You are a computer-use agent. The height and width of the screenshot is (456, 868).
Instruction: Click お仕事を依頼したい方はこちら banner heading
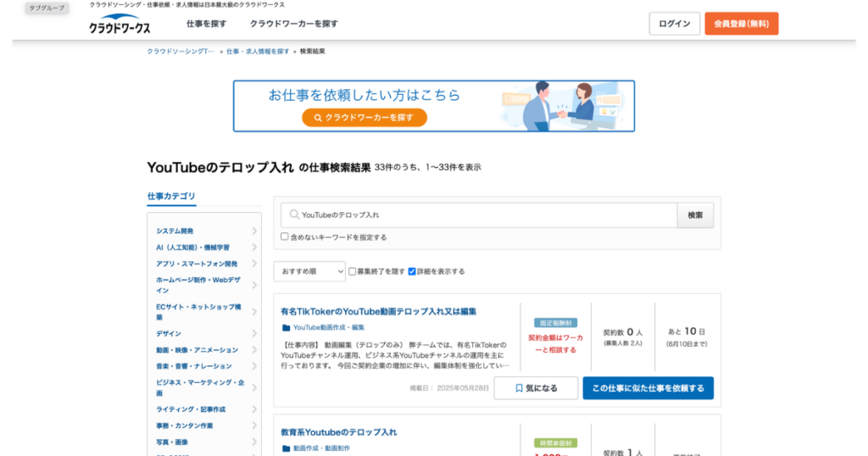point(364,95)
